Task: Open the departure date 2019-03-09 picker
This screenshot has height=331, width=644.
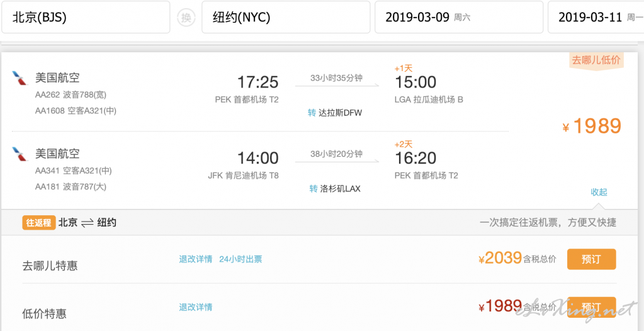Action: [459, 17]
